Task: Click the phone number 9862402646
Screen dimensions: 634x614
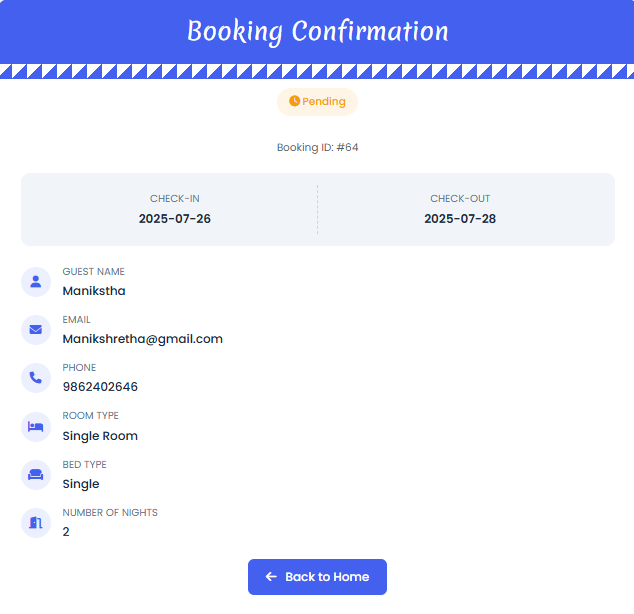Action: pyautogui.click(x=100, y=387)
